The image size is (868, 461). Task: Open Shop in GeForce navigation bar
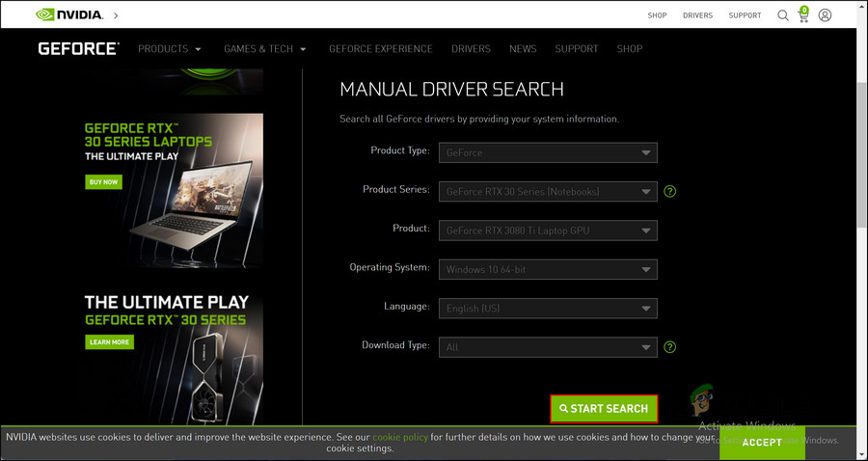click(630, 48)
